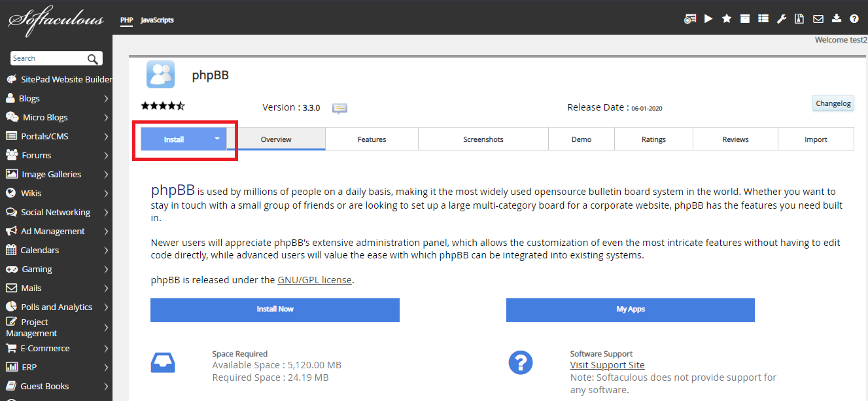The width and height of the screenshot is (868, 401).
Task: Click the phpBB application icon
Action: (160, 75)
